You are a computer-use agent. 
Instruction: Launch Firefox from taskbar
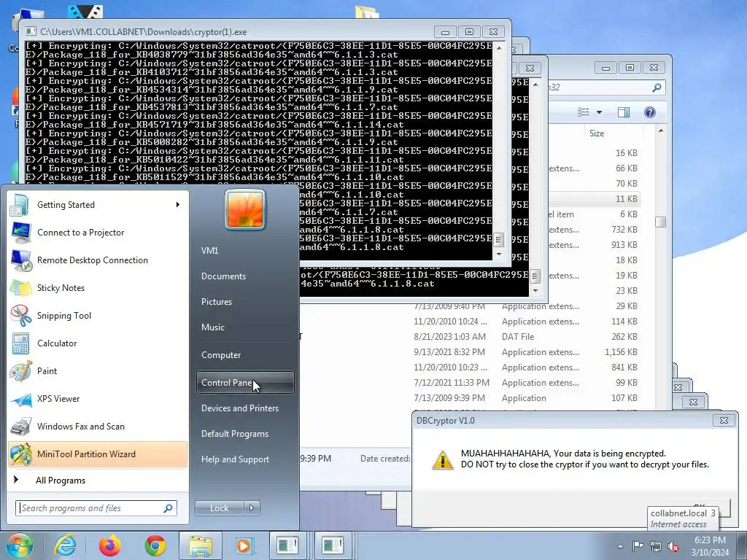[x=110, y=545]
